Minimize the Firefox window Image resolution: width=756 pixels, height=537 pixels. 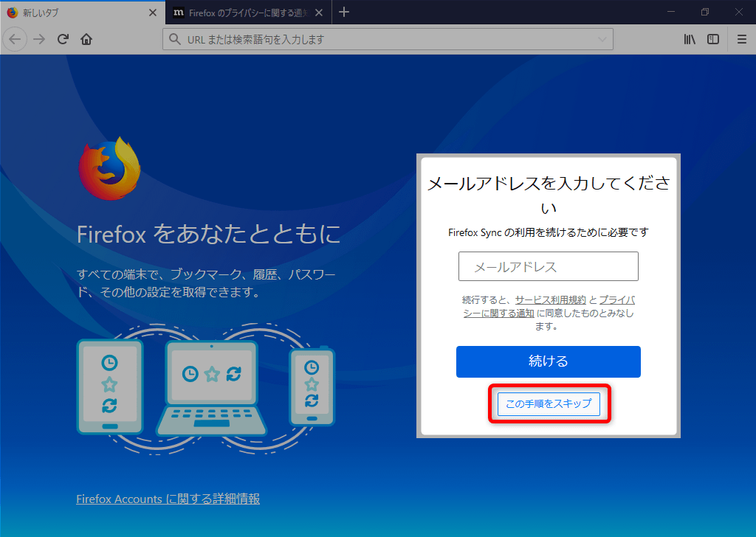(x=670, y=12)
